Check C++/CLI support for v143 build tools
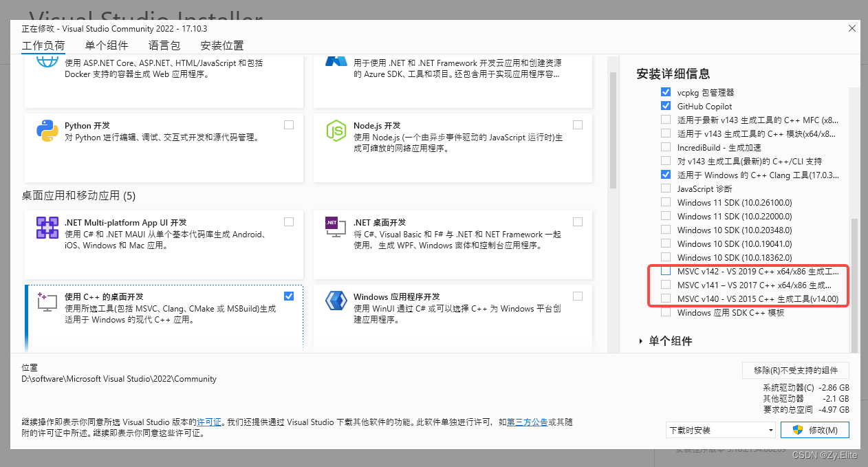 (665, 161)
